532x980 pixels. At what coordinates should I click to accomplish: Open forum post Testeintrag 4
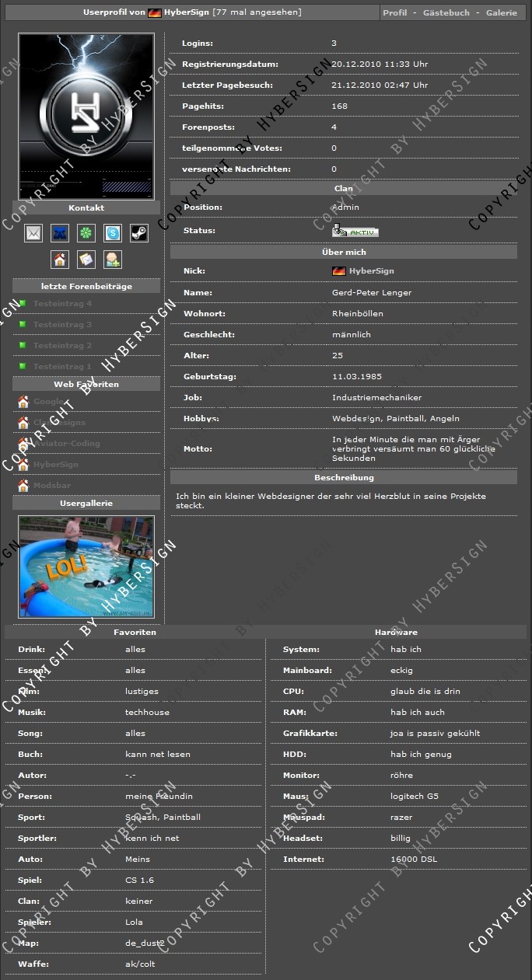click(62, 304)
